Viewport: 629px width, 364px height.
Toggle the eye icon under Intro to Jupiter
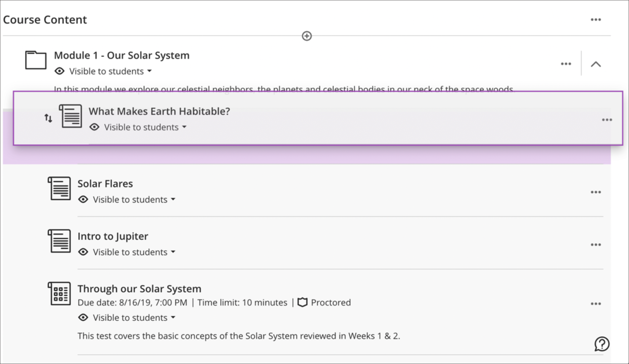[83, 252]
